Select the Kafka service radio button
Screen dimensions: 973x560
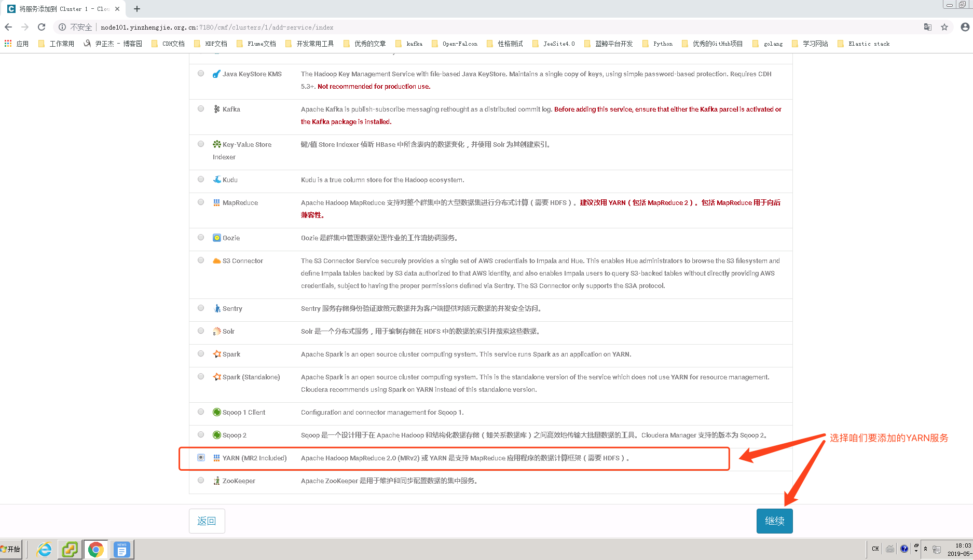coord(201,109)
